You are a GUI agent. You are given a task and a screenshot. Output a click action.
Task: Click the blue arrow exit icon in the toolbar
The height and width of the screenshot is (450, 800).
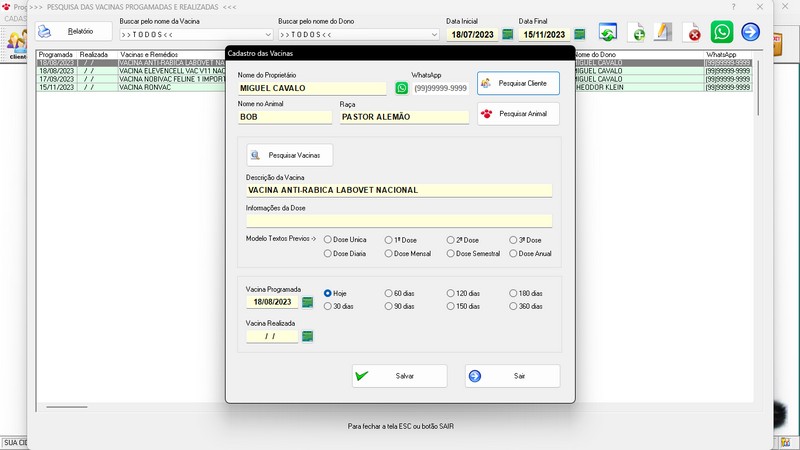(750, 33)
